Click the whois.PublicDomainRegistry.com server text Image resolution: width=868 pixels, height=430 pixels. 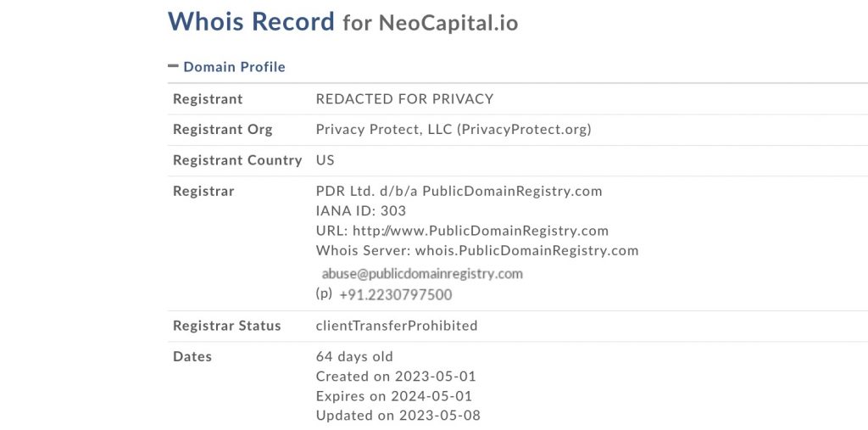(x=527, y=250)
